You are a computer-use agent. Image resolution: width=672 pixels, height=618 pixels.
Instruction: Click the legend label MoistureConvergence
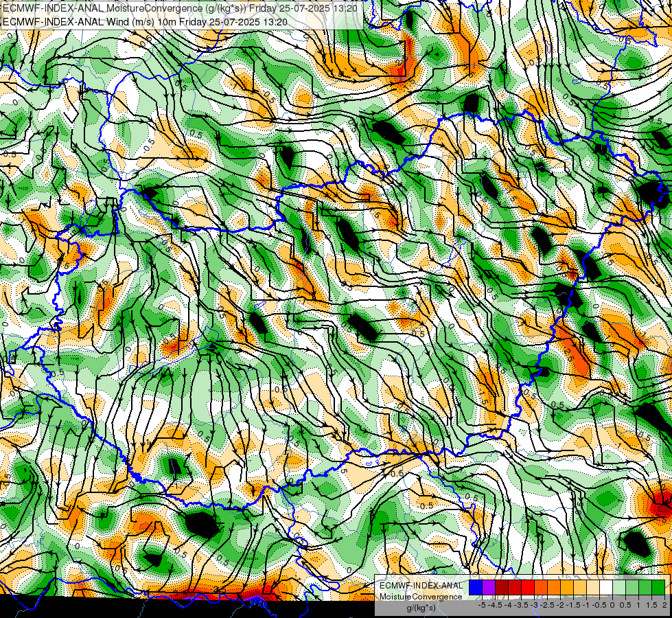(x=421, y=597)
